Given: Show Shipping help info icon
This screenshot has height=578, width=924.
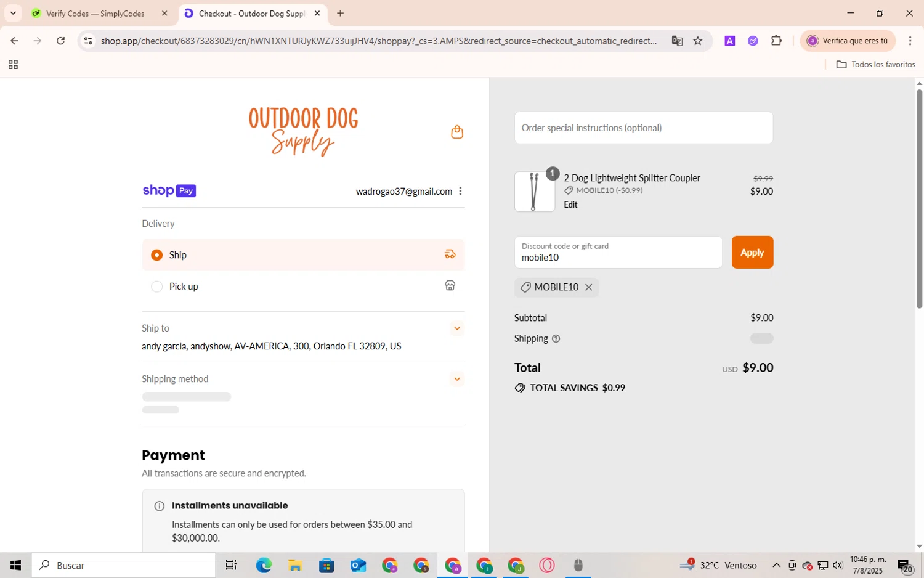Looking at the screenshot, I should [556, 338].
